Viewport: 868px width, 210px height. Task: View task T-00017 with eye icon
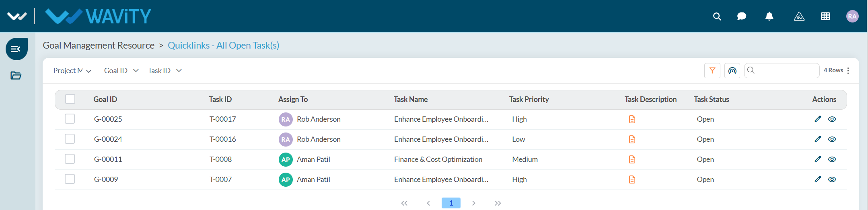click(x=832, y=119)
